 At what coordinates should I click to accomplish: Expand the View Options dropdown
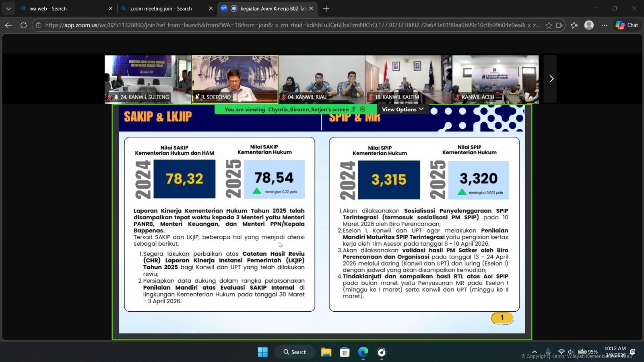pos(402,109)
